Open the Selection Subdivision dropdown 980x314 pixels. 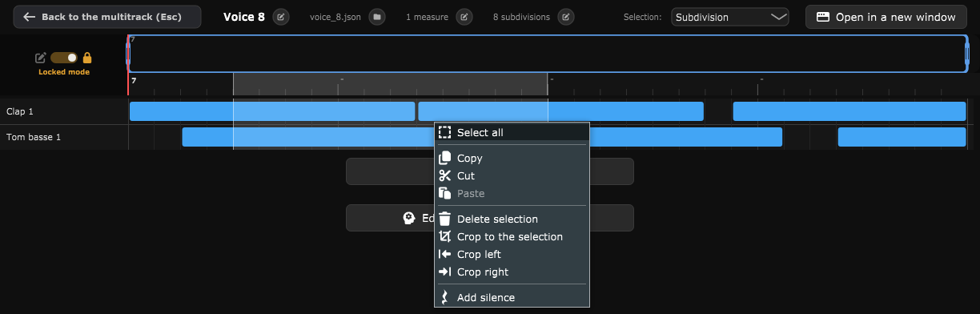pyautogui.click(x=730, y=17)
